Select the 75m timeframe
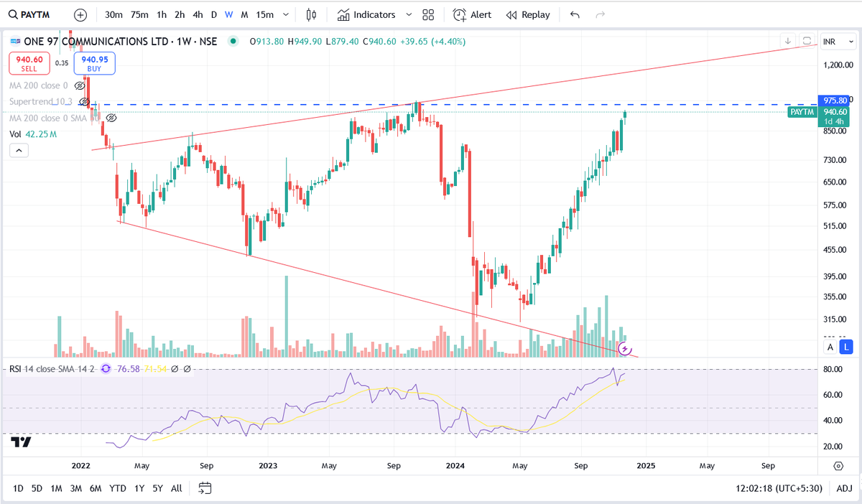Screen dimensions: 862x504 tap(140, 14)
